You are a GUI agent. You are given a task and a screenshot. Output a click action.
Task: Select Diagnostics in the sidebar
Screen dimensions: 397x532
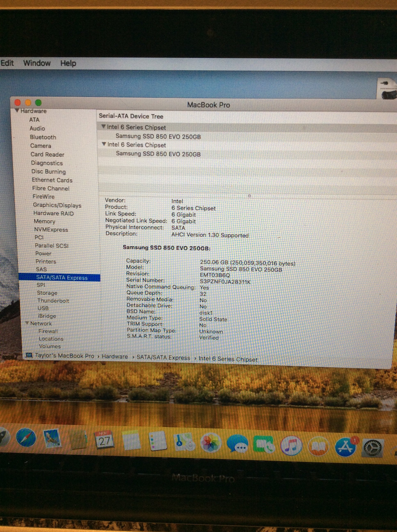click(47, 163)
